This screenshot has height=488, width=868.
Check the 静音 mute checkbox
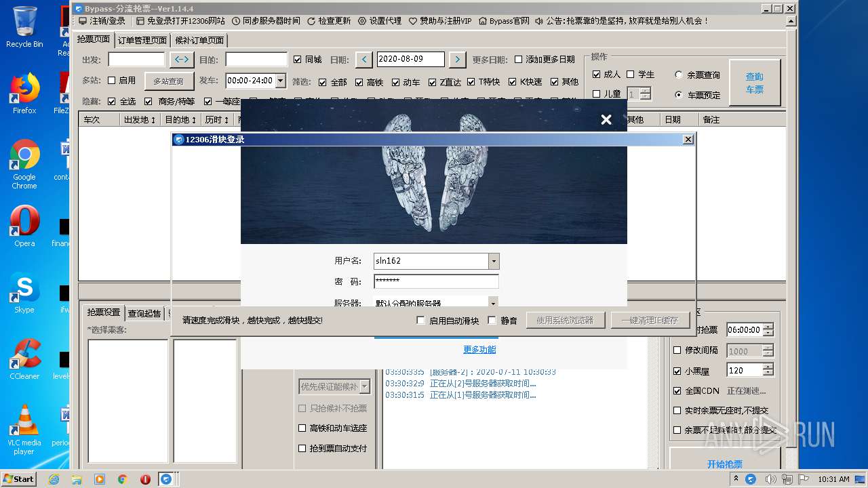click(x=492, y=321)
